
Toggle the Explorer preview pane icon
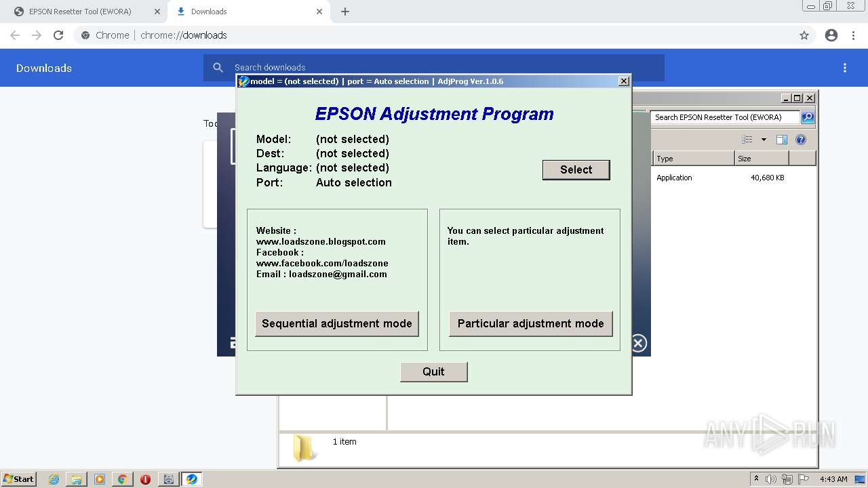[781, 140]
